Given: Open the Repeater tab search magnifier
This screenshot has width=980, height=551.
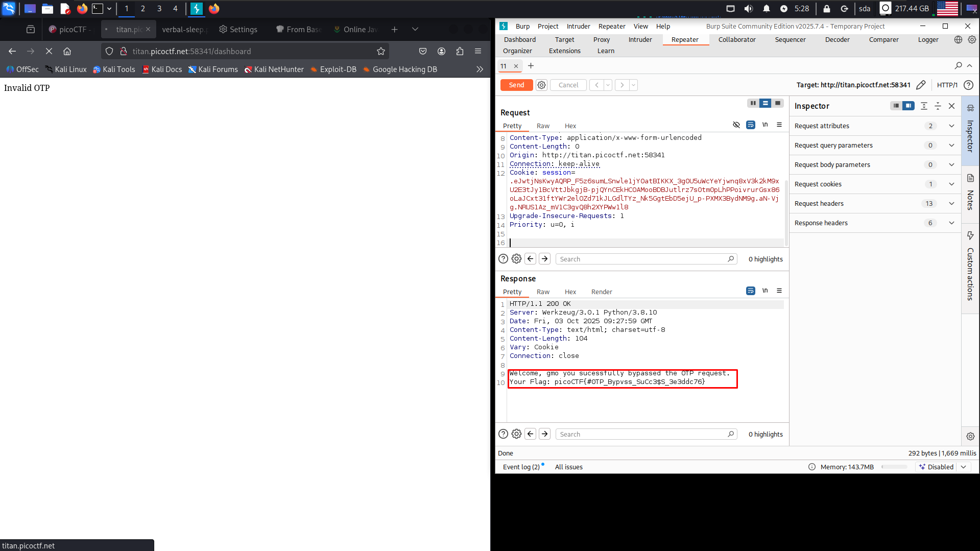Looking at the screenshot, I should pos(958,66).
